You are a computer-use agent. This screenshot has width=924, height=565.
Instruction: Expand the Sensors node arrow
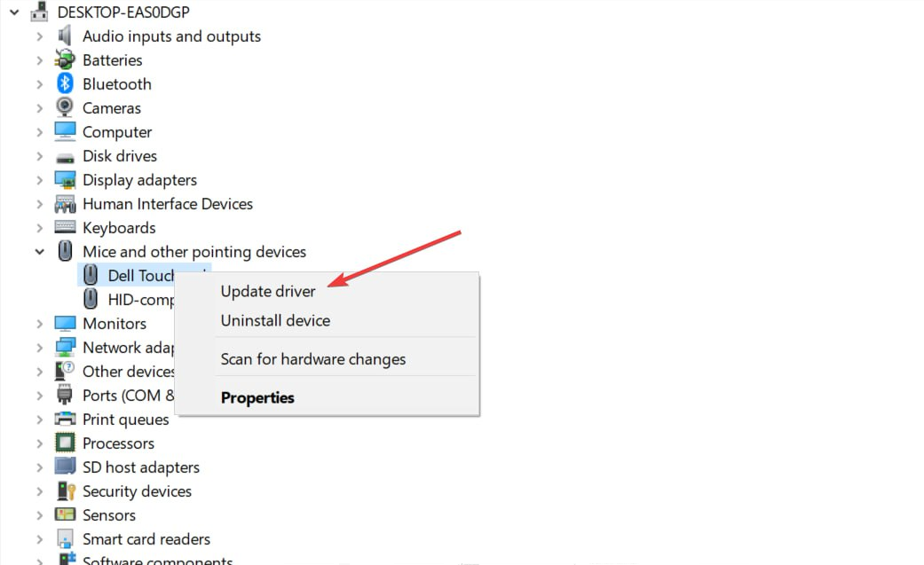tap(39, 515)
